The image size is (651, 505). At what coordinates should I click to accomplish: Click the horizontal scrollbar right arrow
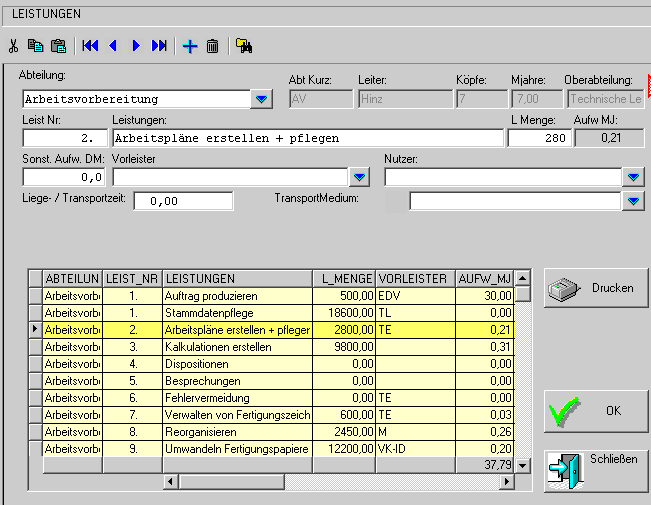coord(507,482)
